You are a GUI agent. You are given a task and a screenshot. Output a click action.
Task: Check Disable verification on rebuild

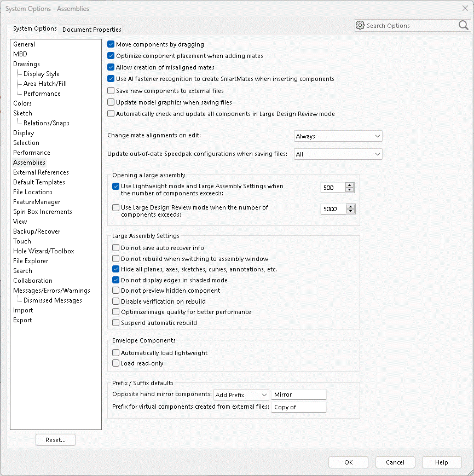tap(115, 301)
